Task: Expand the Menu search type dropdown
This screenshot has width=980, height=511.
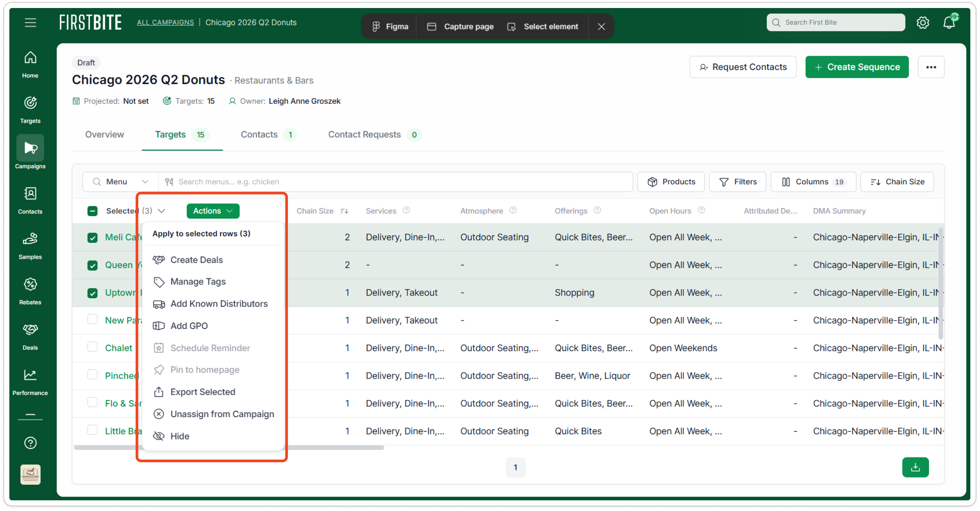Action: click(120, 181)
